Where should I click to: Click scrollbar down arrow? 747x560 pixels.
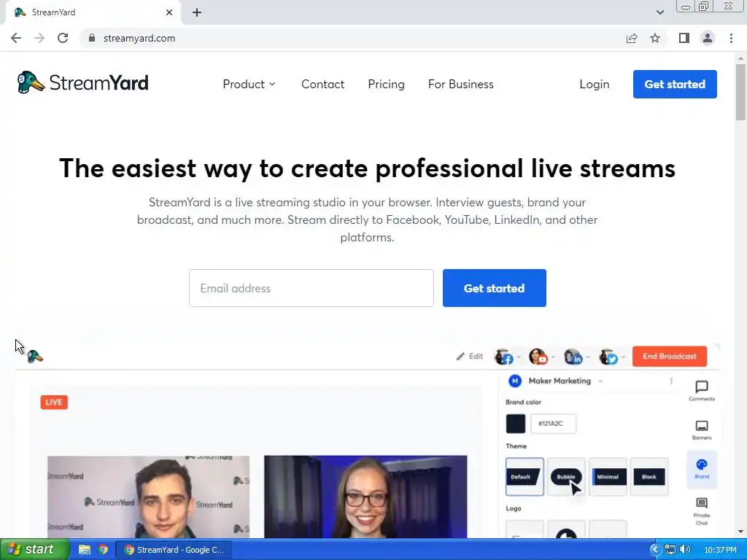740,532
